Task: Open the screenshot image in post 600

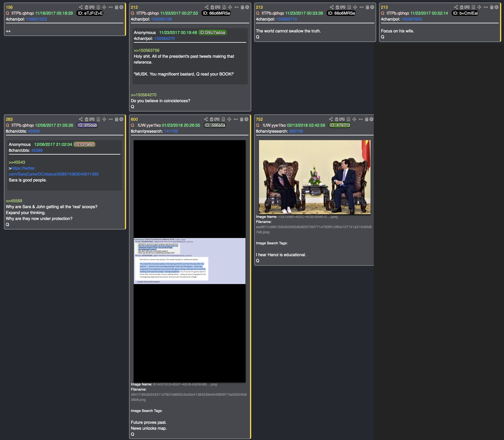Action: point(190,261)
